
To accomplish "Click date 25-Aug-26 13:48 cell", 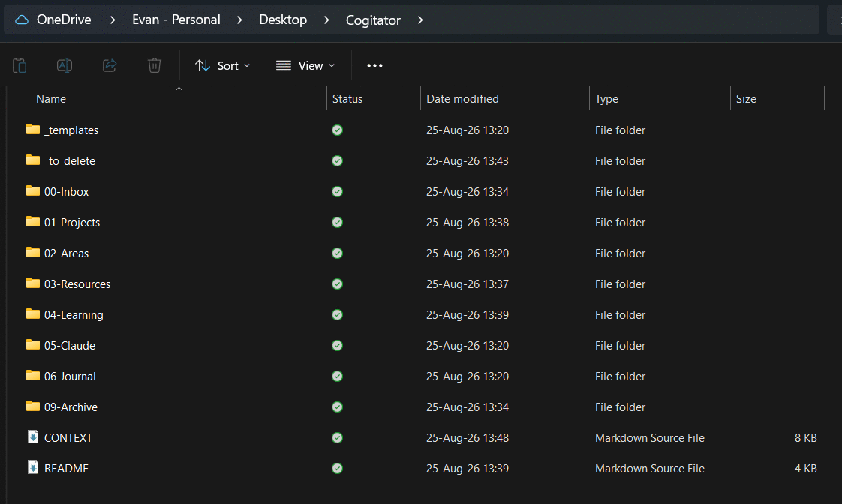I will 468,438.
